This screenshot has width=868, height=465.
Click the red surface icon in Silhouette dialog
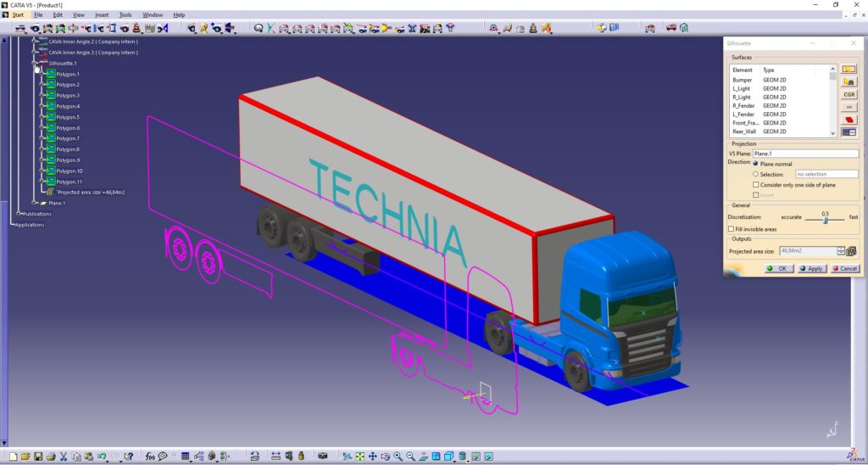click(849, 120)
